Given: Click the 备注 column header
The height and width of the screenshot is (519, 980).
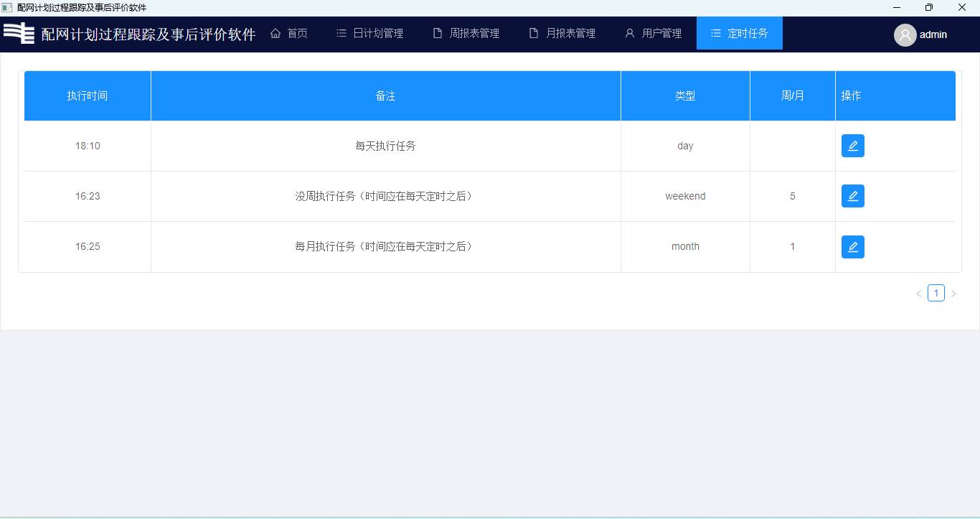Looking at the screenshot, I should coord(385,95).
